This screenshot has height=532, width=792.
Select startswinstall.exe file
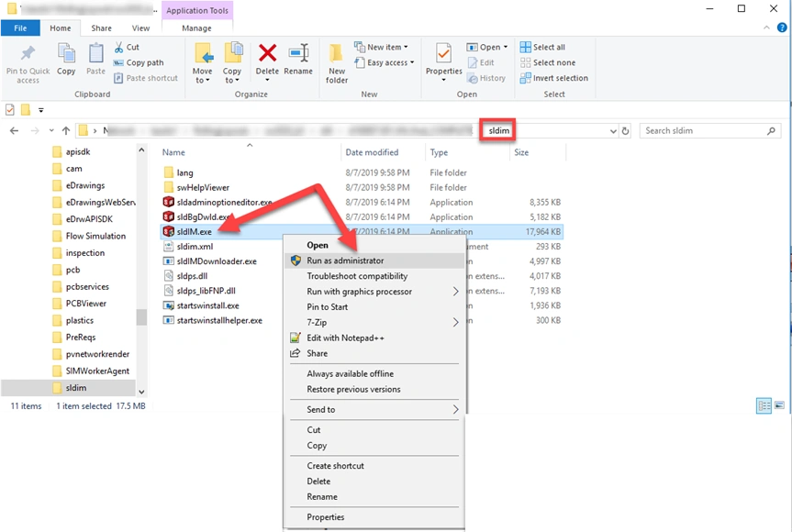coord(207,305)
